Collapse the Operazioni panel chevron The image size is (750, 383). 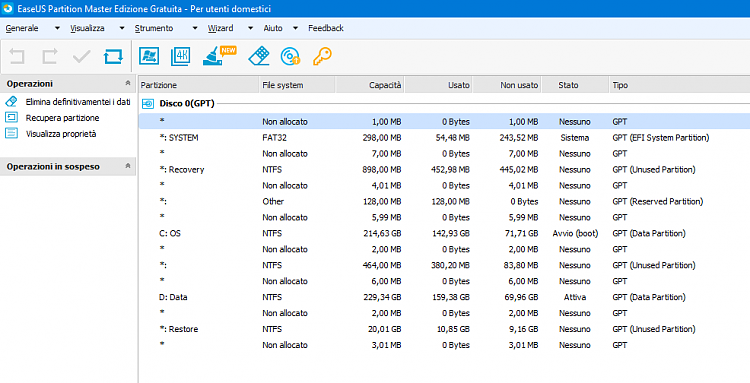click(128, 83)
